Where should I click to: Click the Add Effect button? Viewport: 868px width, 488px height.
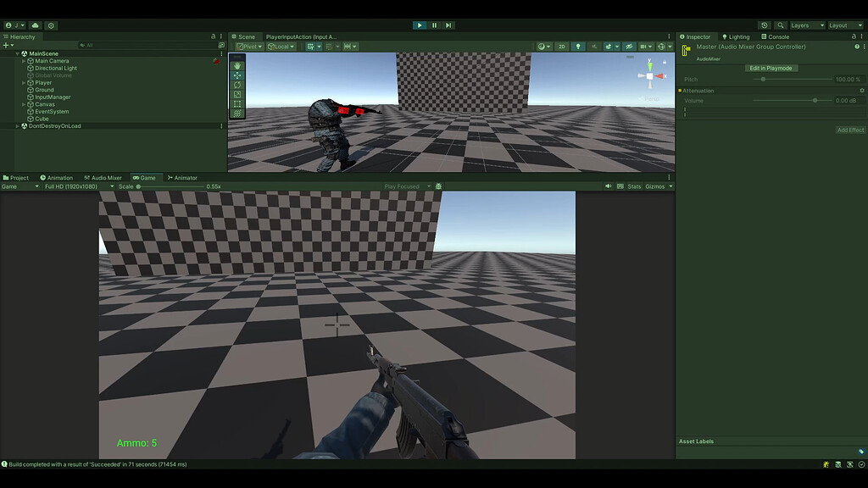coord(850,130)
